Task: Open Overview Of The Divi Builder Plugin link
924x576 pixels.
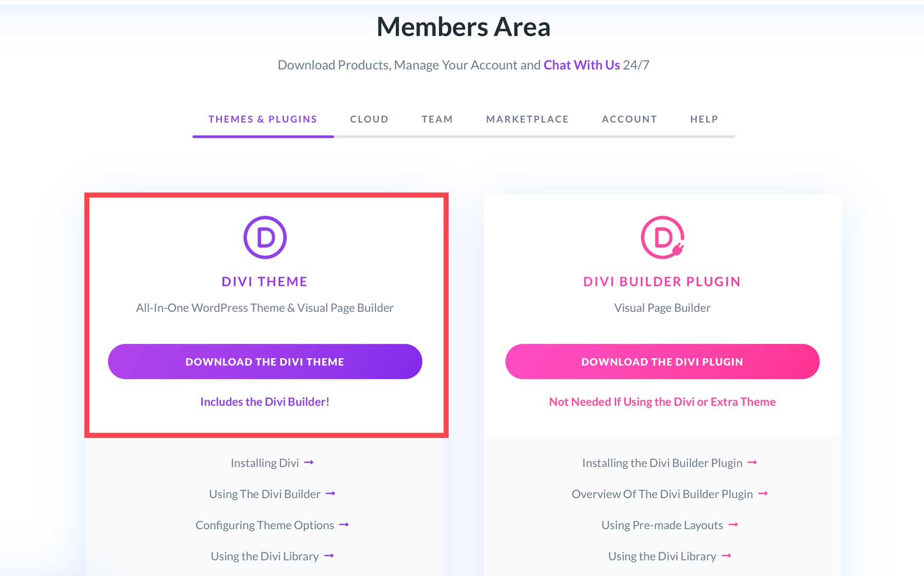Action: point(669,494)
